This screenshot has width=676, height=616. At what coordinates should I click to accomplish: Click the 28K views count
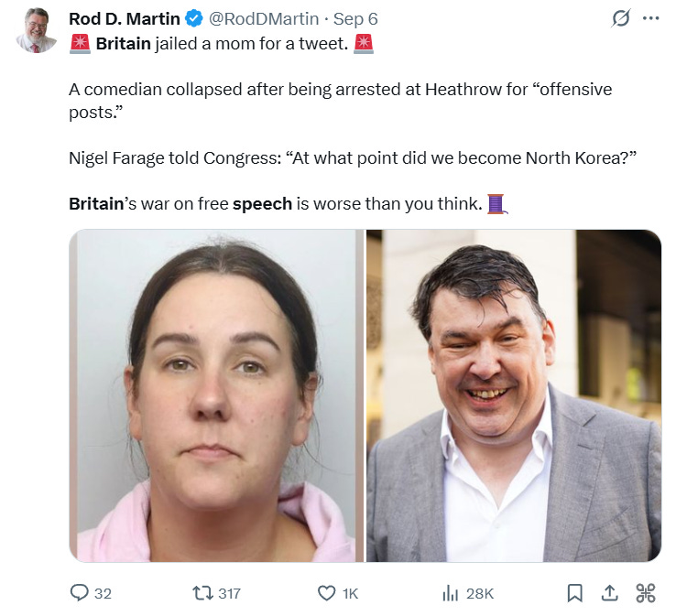pyautogui.click(x=479, y=594)
